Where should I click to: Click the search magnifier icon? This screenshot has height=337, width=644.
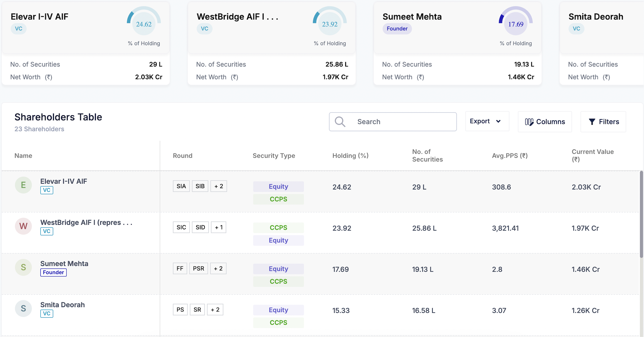point(340,122)
